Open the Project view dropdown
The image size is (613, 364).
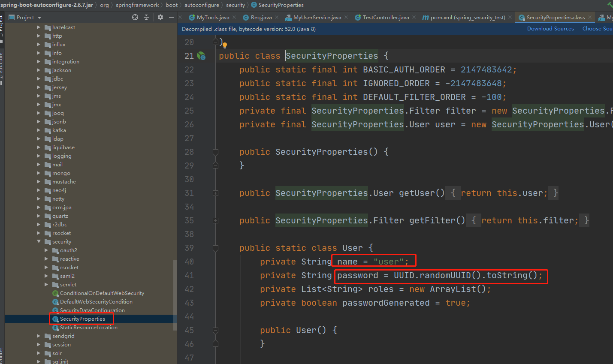click(x=39, y=18)
